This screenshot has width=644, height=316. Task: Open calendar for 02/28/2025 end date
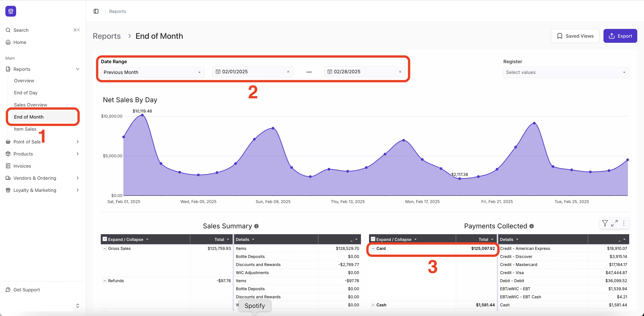pos(330,72)
